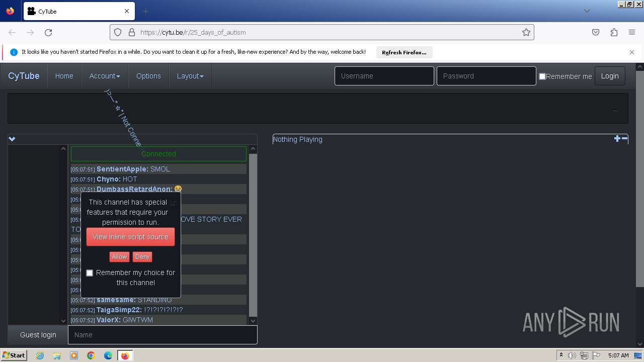The height and width of the screenshot is (362, 644).
Task: Open File Explorer from taskbar
Action: tap(57, 355)
